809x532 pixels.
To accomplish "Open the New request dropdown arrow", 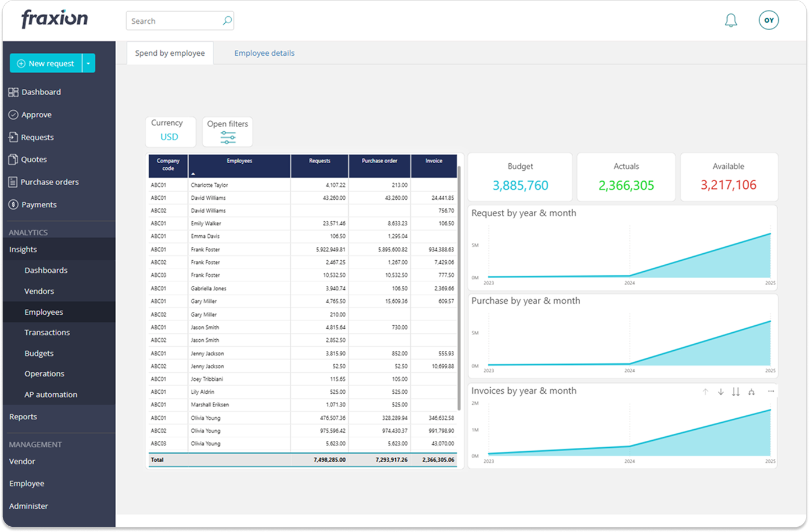I will coord(88,63).
